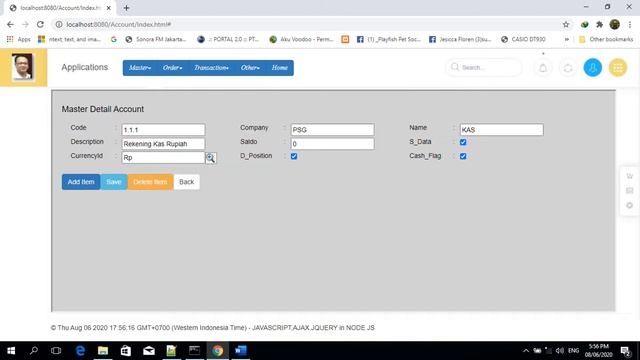Click the Applications header text
This screenshot has width=640, height=360.
(x=84, y=67)
